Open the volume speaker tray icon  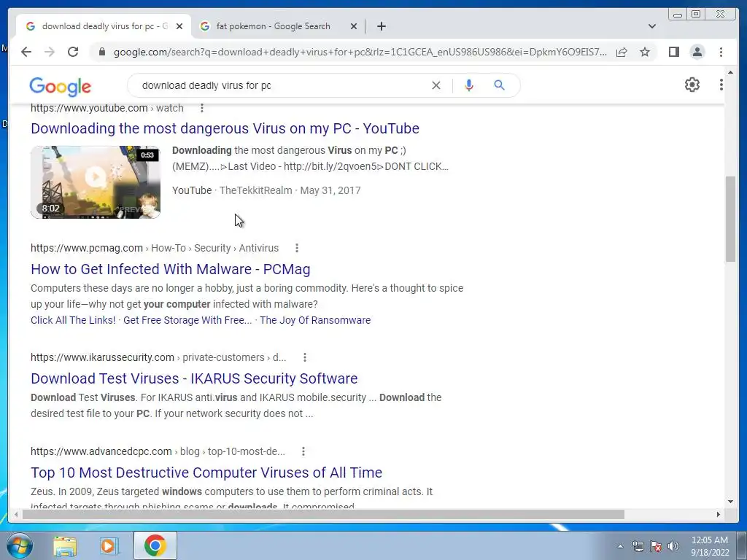point(673,547)
